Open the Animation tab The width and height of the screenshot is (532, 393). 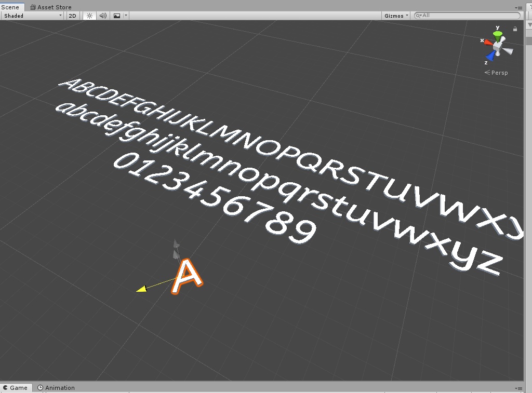pos(56,388)
